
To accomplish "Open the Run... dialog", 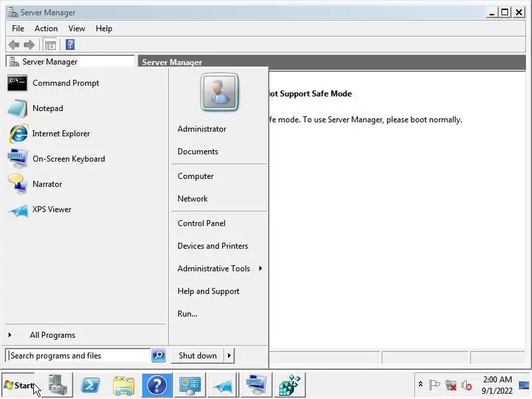I will point(188,314).
